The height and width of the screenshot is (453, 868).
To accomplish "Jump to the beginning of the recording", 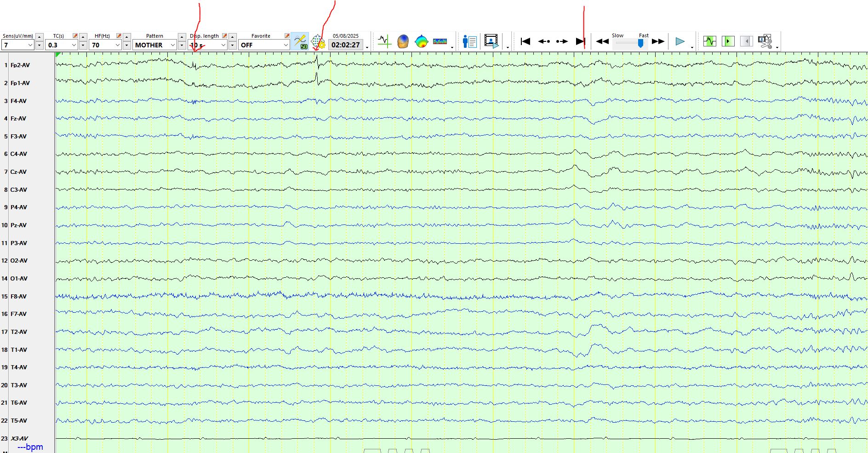I will [x=525, y=41].
